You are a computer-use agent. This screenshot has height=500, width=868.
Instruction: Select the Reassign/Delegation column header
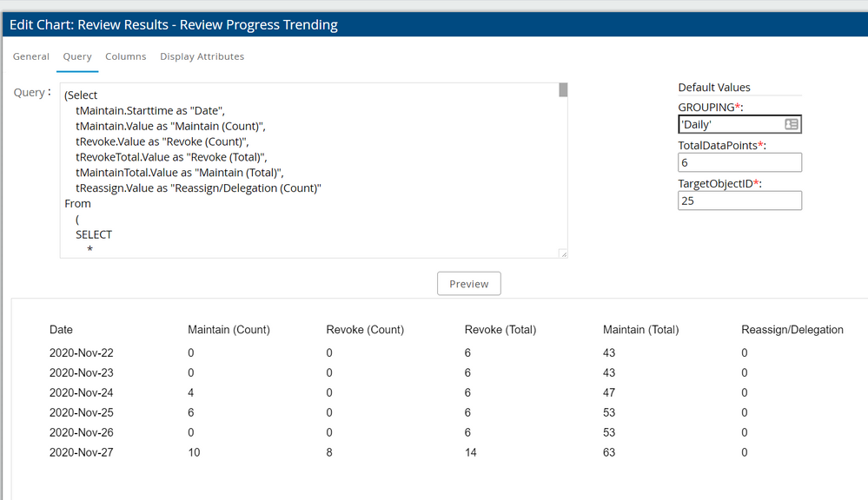click(x=792, y=330)
